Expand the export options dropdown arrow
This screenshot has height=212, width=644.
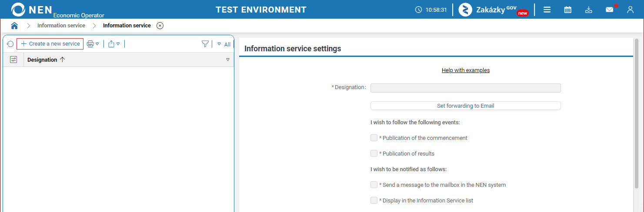[x=118, y=44]
